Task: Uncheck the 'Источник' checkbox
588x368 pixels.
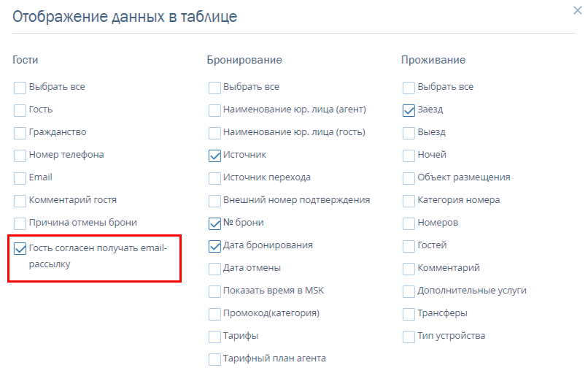Action: (214, 156)
